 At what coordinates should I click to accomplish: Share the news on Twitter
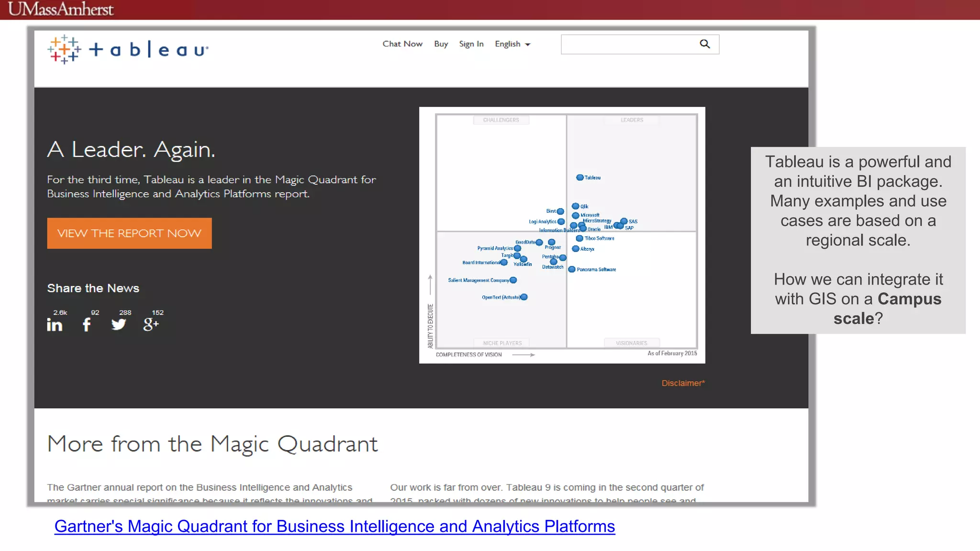(119, 325)
